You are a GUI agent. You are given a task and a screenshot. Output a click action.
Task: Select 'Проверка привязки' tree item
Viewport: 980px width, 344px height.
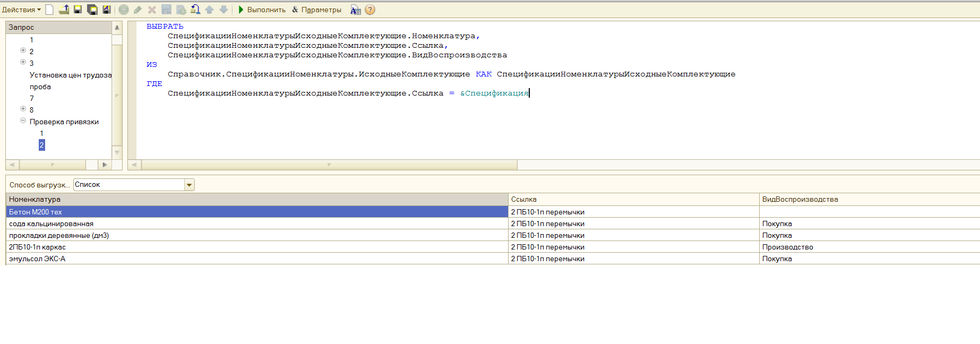tap(64, 122)
